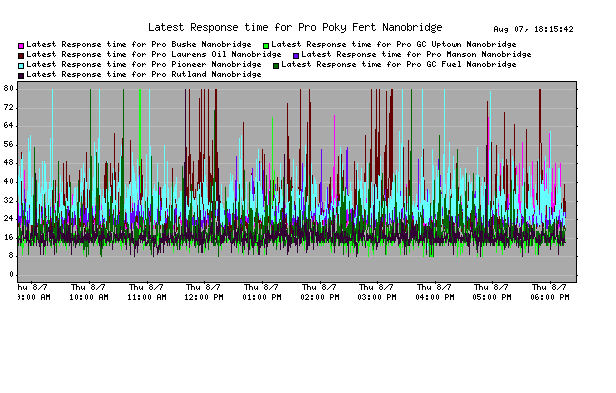The image size is (616, 393).
Task: Click the chart title Pro Poky Fert Nanobridge
Action: click(x=295, y=27)
